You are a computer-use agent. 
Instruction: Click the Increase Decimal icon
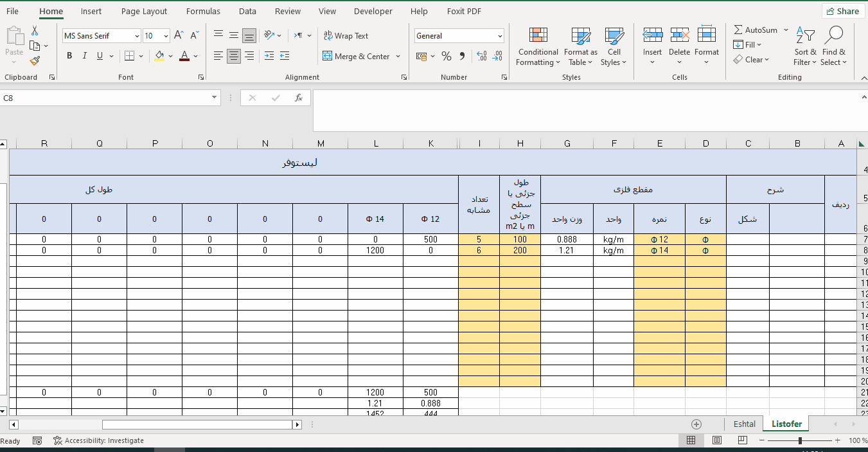(x=482, y=57)
